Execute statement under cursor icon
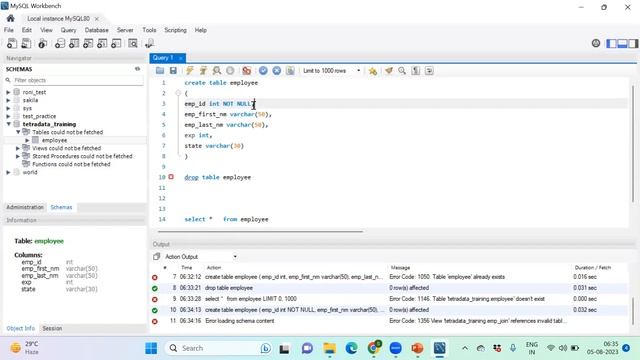The image size is (640, 360). [203, 71]
